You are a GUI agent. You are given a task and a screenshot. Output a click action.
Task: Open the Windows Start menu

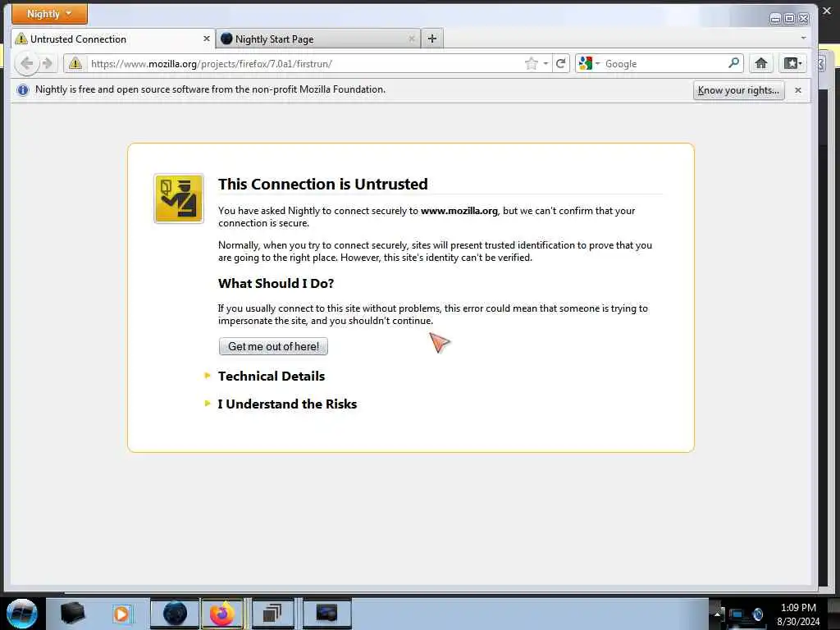[x=22, y=614]
